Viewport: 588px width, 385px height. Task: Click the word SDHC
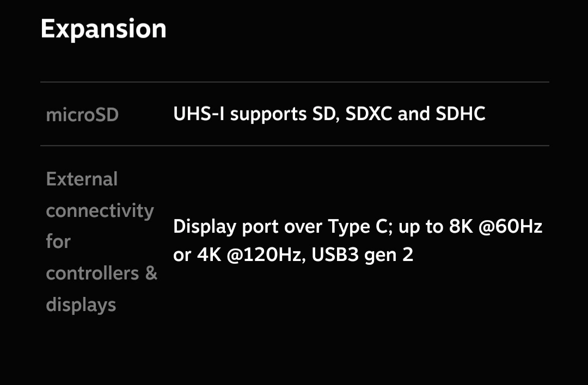(460, 114)
